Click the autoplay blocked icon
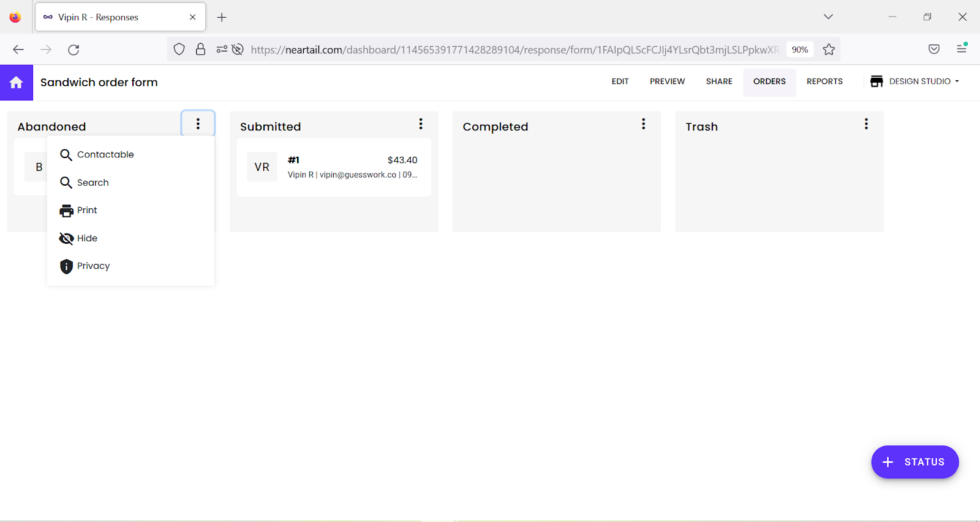This screenshot has width=980, height=522. (x=238, y=50)
